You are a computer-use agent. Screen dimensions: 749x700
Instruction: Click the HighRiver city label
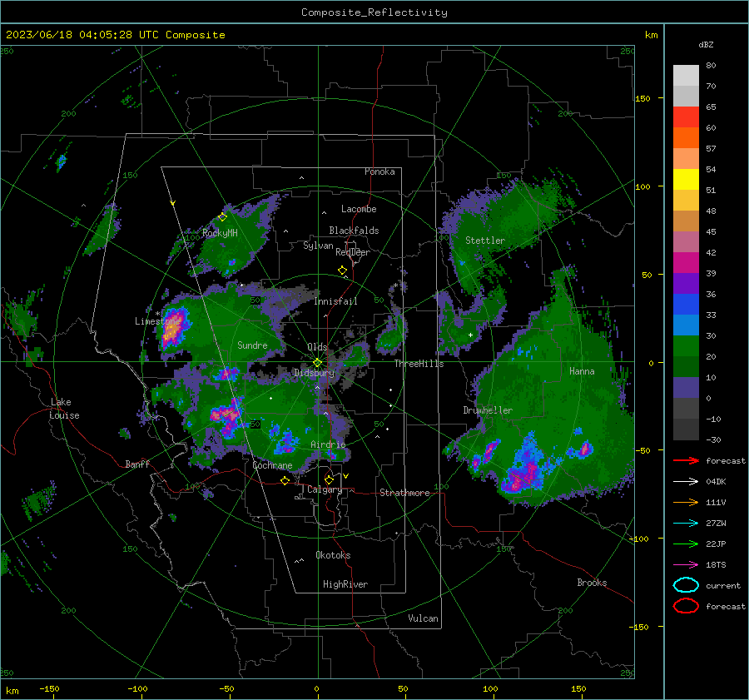345,584
